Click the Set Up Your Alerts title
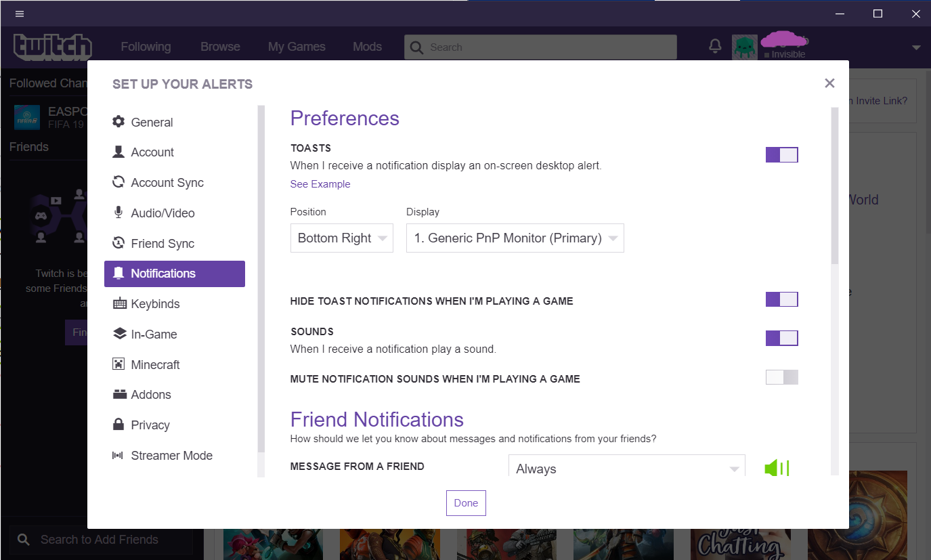The width and height of the screenshot is (931, 560). point(182,84)
